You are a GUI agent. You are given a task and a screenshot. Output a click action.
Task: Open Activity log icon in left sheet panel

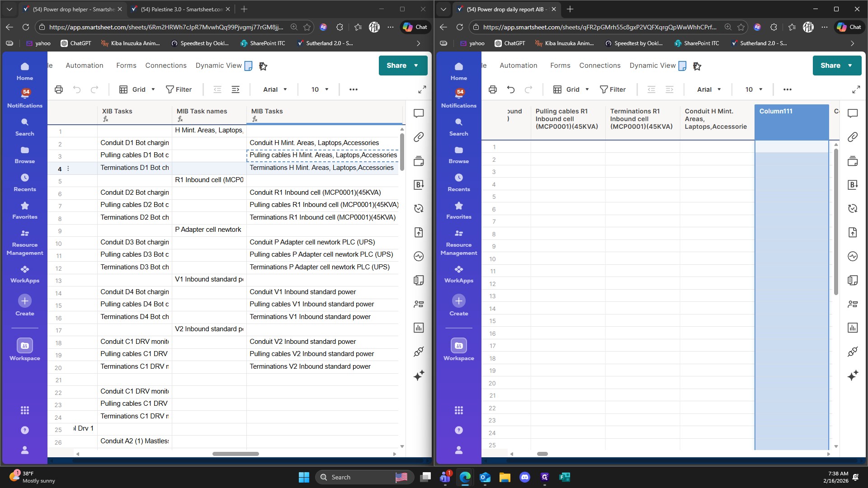pyautogui.click(x=419, y=256)
